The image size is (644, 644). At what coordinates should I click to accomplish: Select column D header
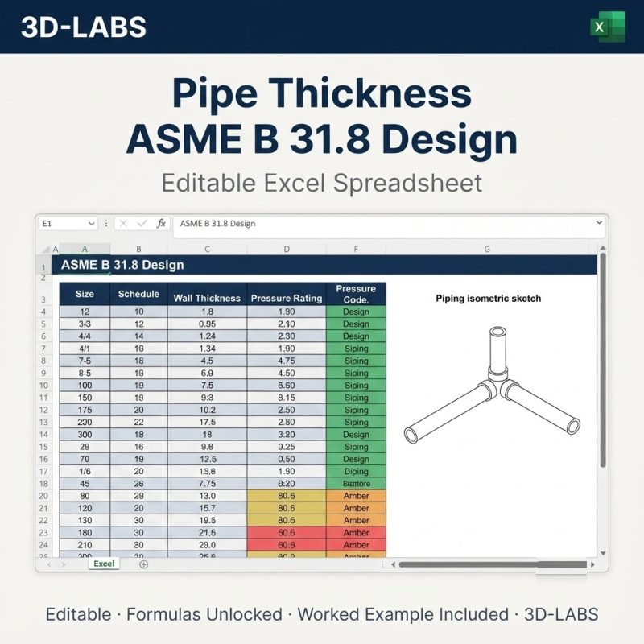287,249
